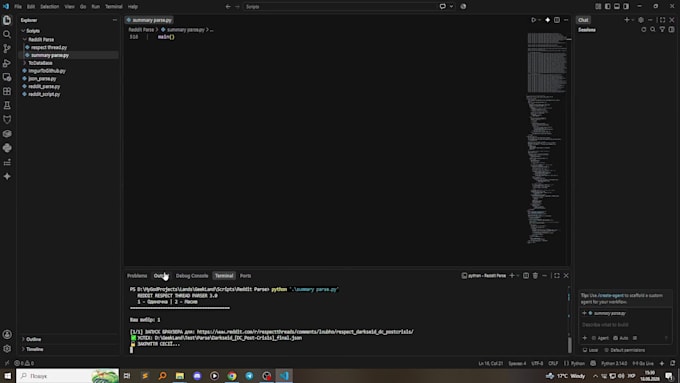
Task: Open Windows Start menu
Action: pos(8,376)
